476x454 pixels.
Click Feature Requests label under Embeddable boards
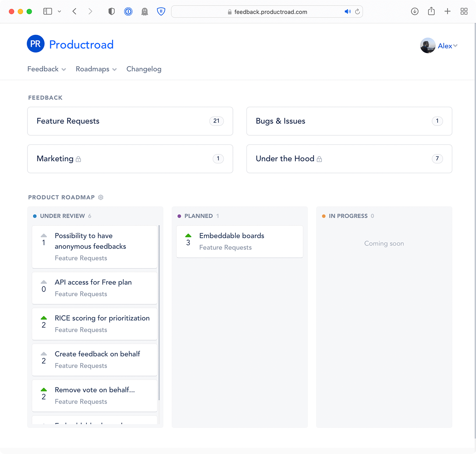(226, 248)
